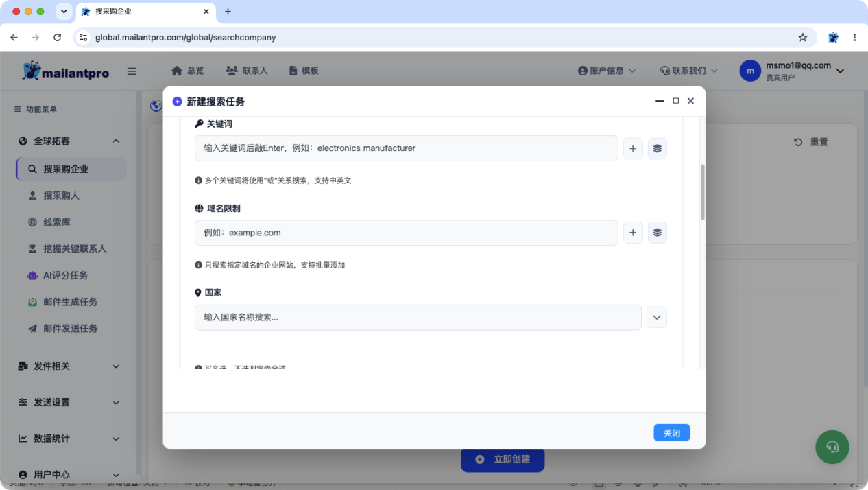Add keyword with the plus button

[633, 148]
